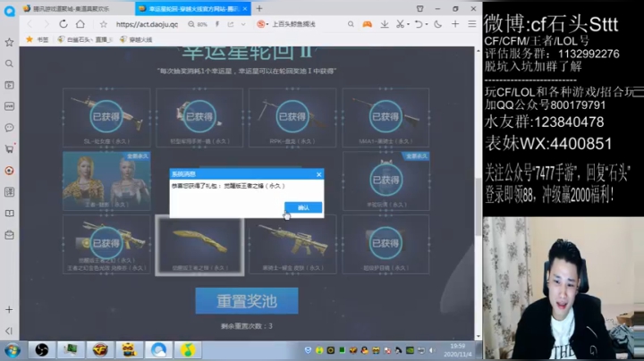Image resolution: width=644 pixels, height=361 pixels.
Task: Select the golden rifle skin prize card
Action: tap(292, 245)
